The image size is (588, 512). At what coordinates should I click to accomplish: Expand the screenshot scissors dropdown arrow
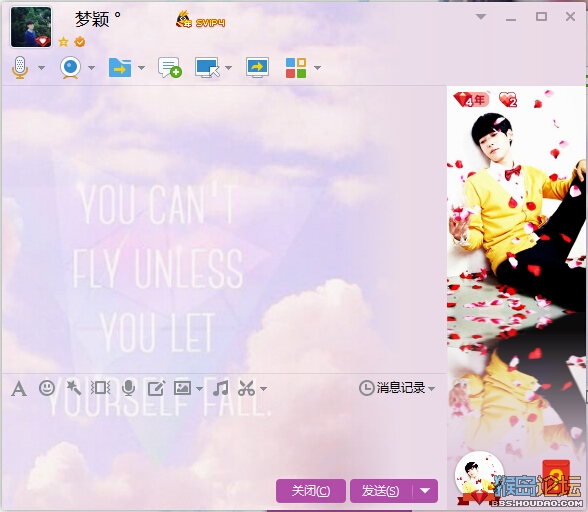[x=264, y=389]
